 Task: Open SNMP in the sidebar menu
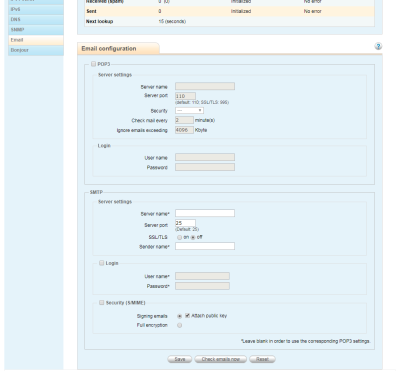(36, 30)
